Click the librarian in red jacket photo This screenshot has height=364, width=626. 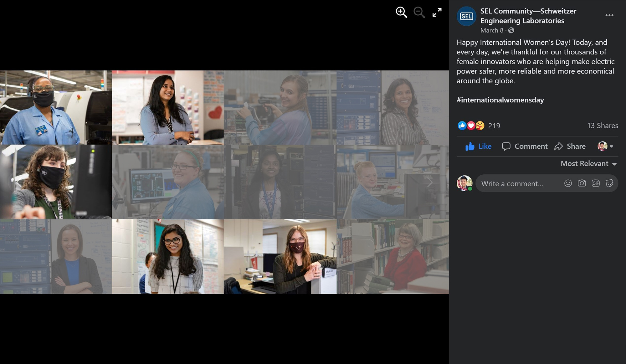[393, 256]
